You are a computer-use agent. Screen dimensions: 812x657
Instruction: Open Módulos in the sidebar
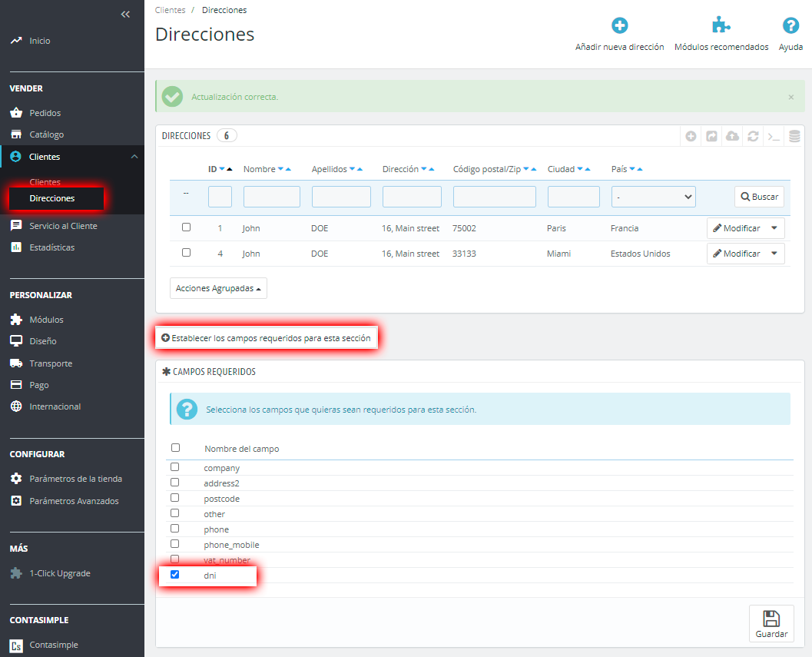pyautogui.click(x=46, y=320)
